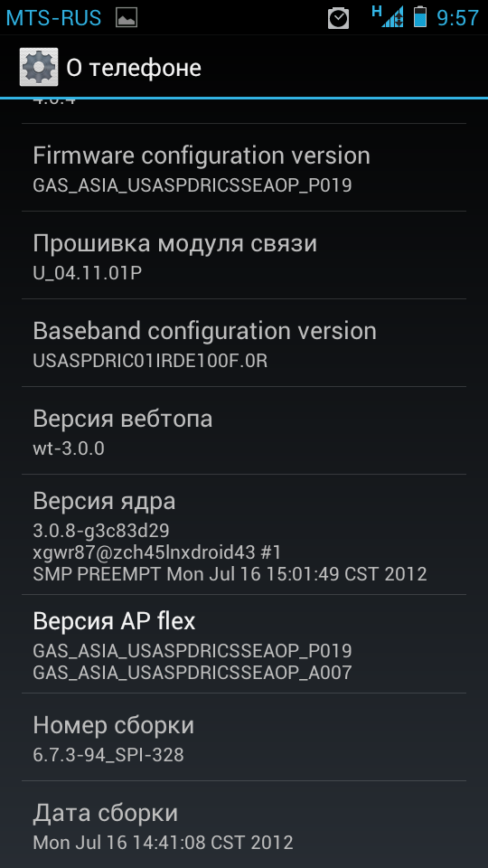Select the Версия AP flex item
Image resolution: width=488 pixels, height=868 pixels.
pos(244,644)
